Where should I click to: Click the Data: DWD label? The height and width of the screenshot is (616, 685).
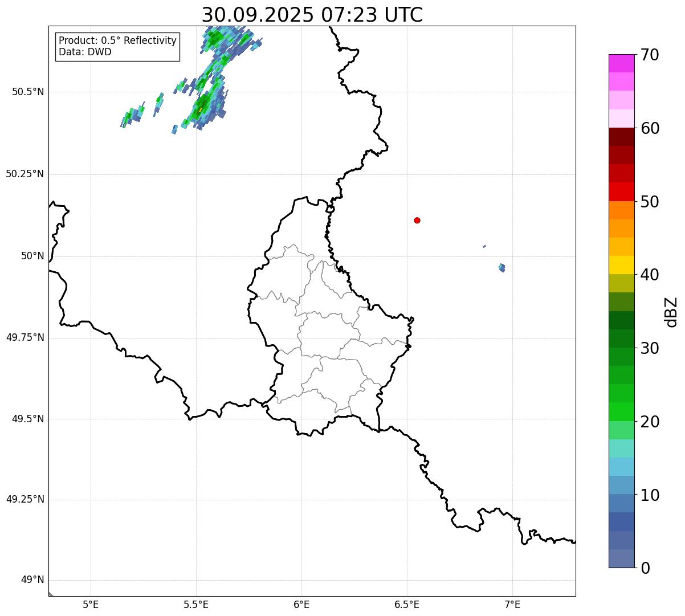point(85,52)
